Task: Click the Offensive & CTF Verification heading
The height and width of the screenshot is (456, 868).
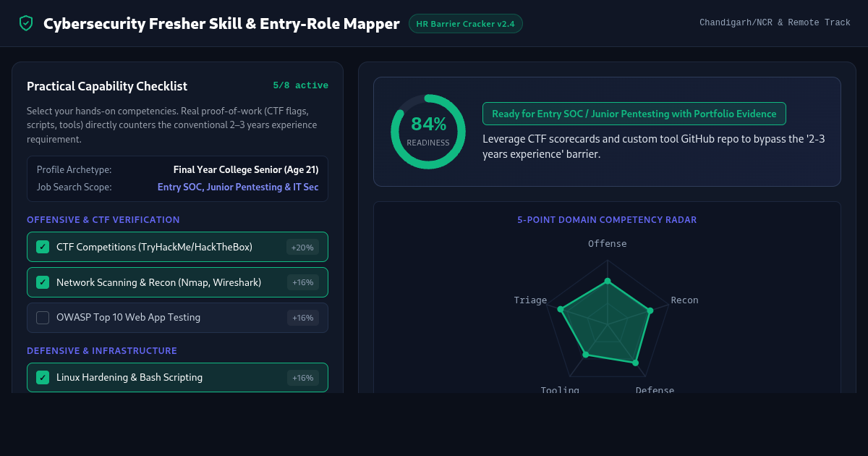Action: (x=103, y=220)
